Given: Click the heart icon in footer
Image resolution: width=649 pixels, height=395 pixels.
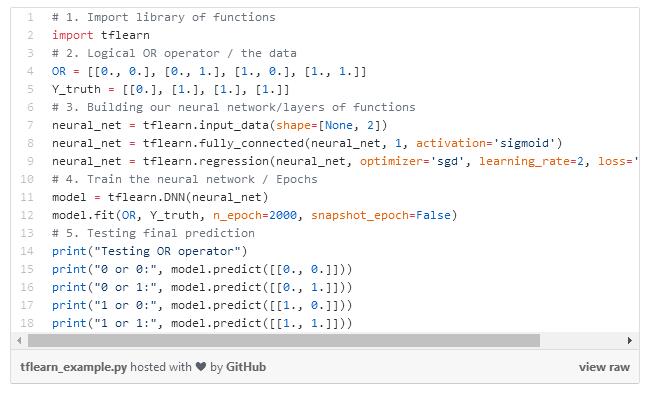Looking at the screenshot, I should [201, 367].
